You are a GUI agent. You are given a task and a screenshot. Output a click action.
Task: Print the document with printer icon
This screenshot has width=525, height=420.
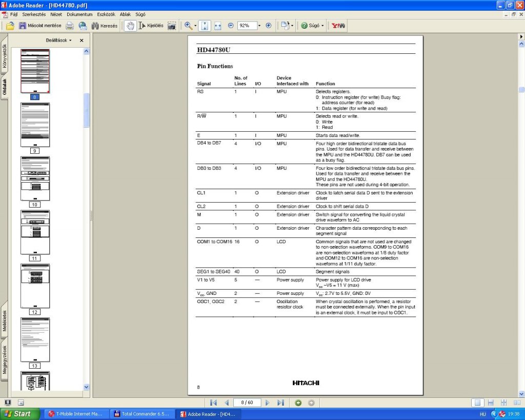coord(70,26)
